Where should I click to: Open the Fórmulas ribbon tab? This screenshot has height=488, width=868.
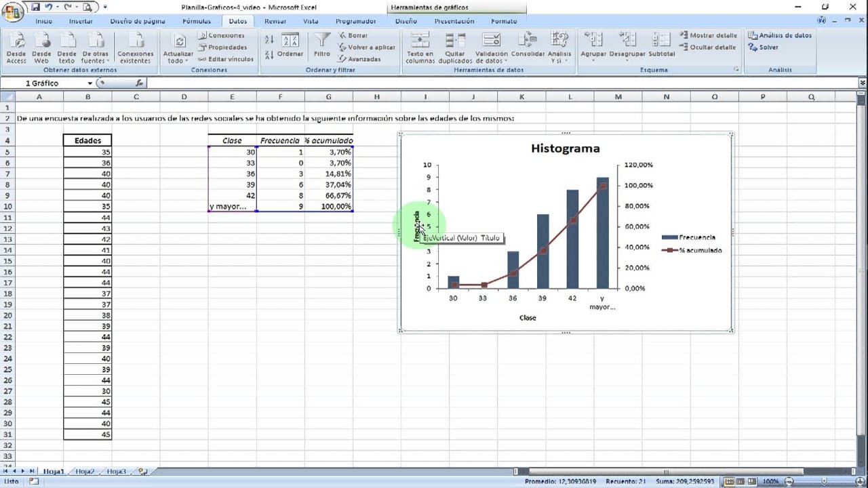(197, 21)
